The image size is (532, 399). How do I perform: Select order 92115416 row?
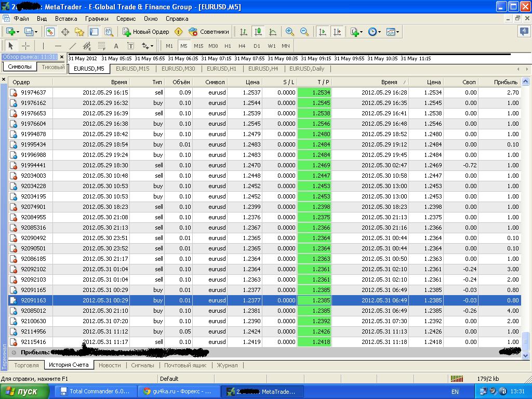[x=264, y=342]
